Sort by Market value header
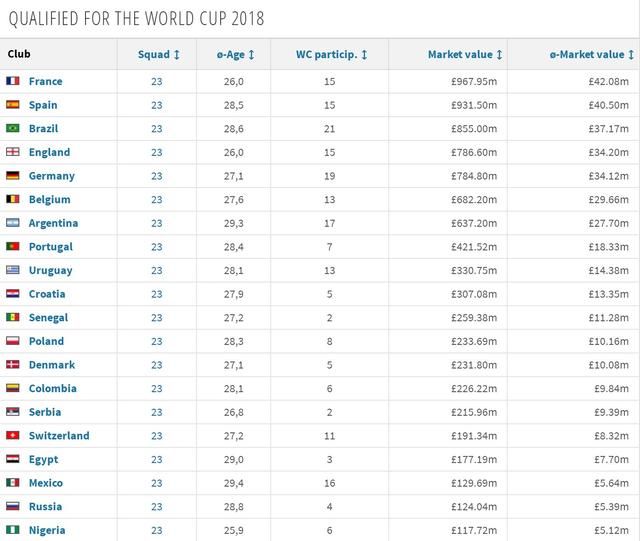Screen dimensions: 640x541 (465, 54)
